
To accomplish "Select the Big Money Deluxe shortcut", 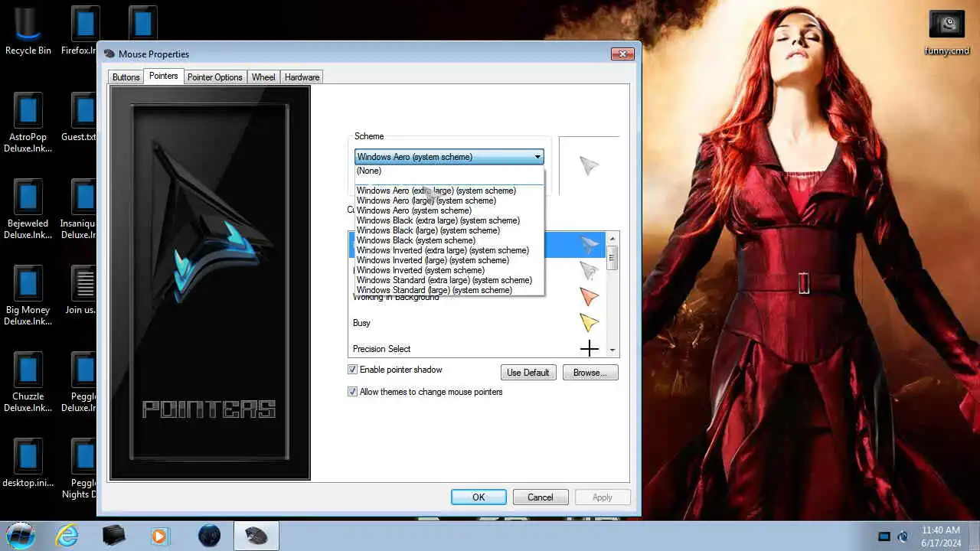I will click(28, 295).
